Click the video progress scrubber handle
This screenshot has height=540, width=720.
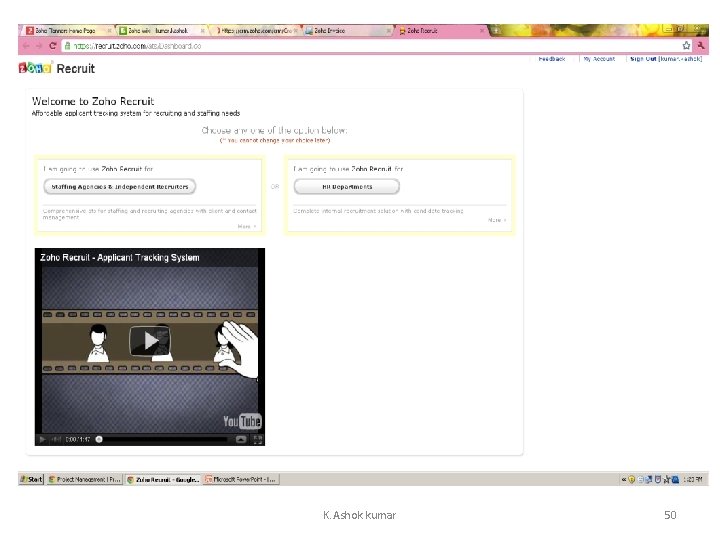pyautogui.click(x=99, y=439)
